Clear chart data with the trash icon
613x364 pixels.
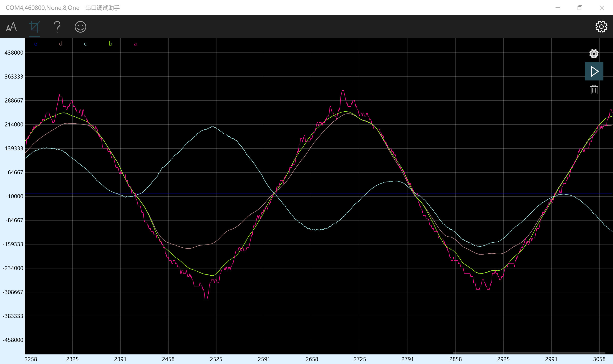[x=594, y=90]
